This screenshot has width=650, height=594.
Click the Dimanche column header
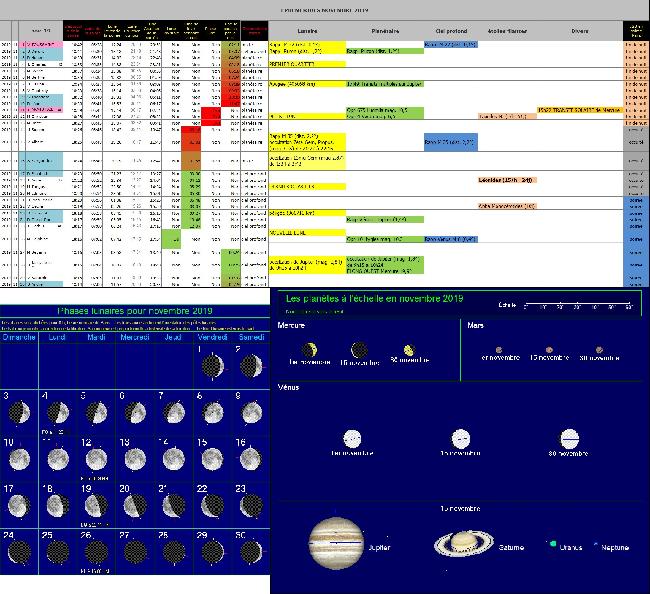click(x=19, y=337)
